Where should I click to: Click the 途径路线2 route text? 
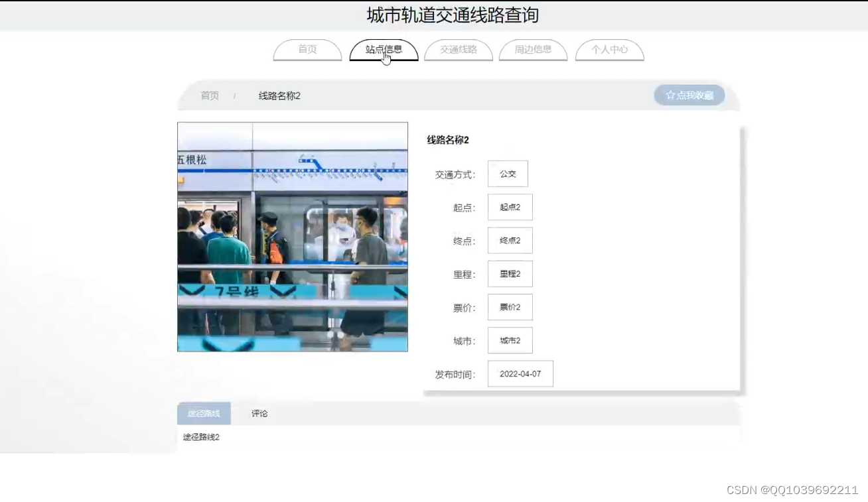[200, 437]
